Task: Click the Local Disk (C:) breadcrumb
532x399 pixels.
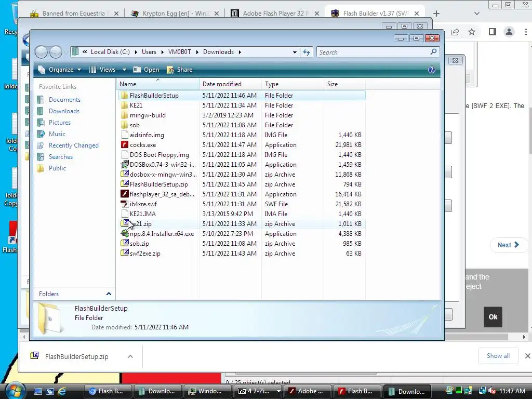Action: pos(110,52)
